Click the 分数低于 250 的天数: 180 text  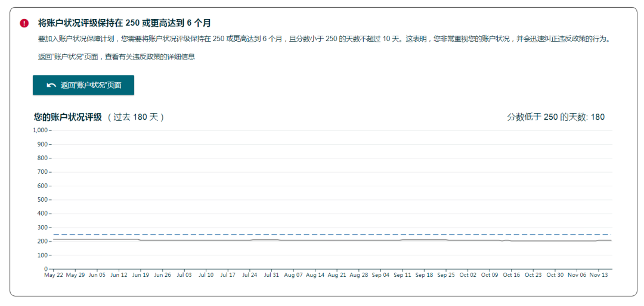point(555,117)
